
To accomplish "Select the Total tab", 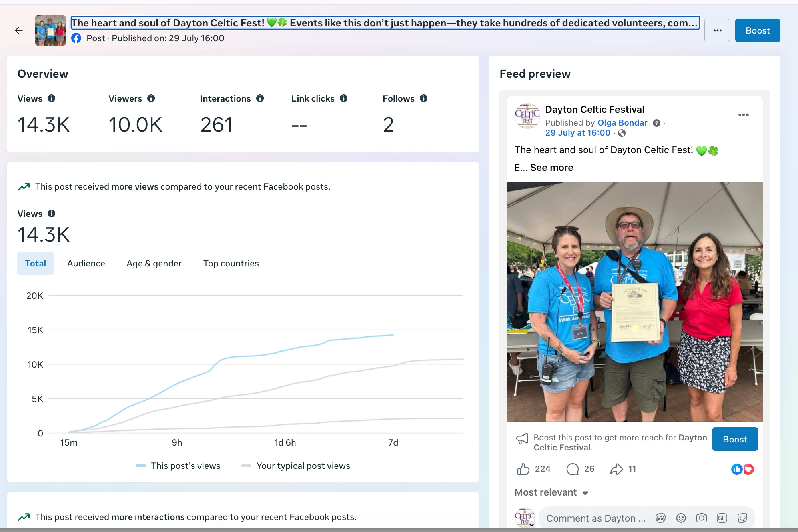I will pos(36,263).
